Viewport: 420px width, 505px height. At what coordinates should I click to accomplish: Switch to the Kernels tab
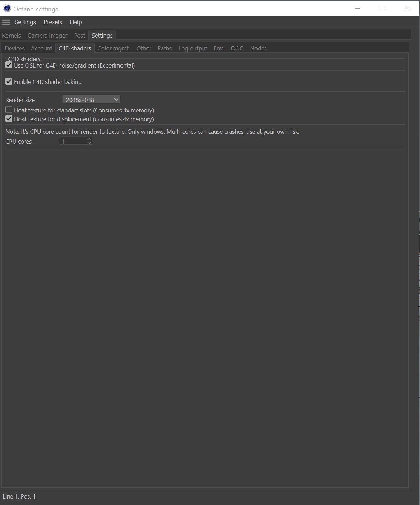click(x=11, y=36)
